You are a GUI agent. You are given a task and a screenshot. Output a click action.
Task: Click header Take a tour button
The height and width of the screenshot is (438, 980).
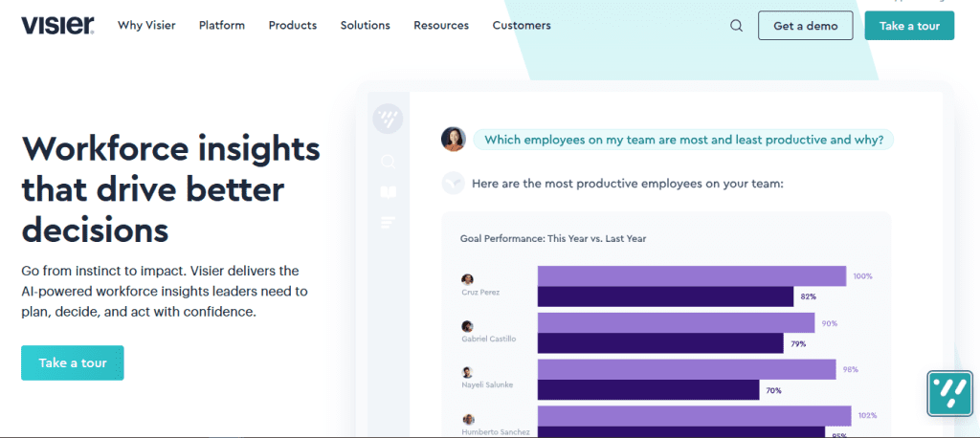909,26
